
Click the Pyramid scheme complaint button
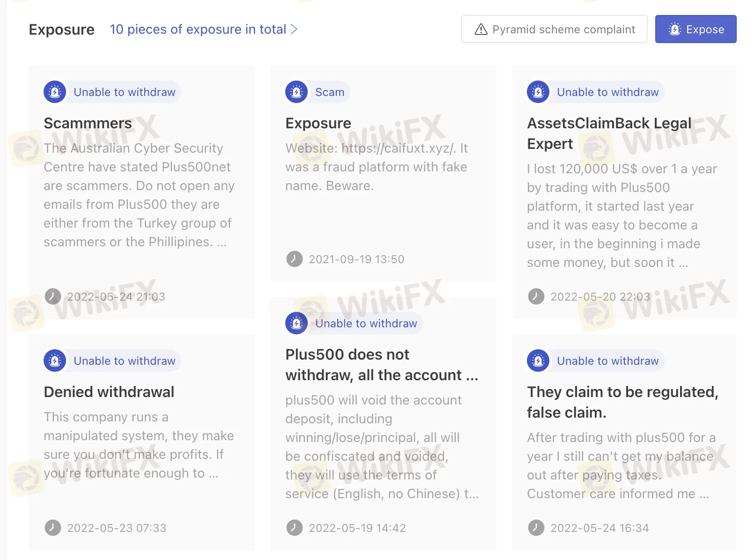coord(554,29)
